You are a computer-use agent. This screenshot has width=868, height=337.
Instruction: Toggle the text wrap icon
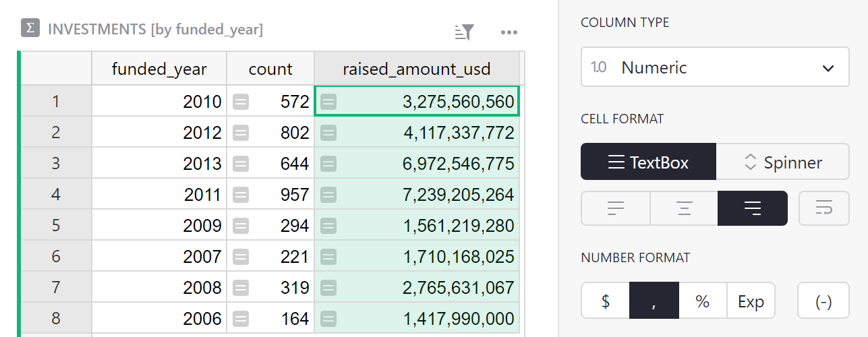click(x=823, y=208)
